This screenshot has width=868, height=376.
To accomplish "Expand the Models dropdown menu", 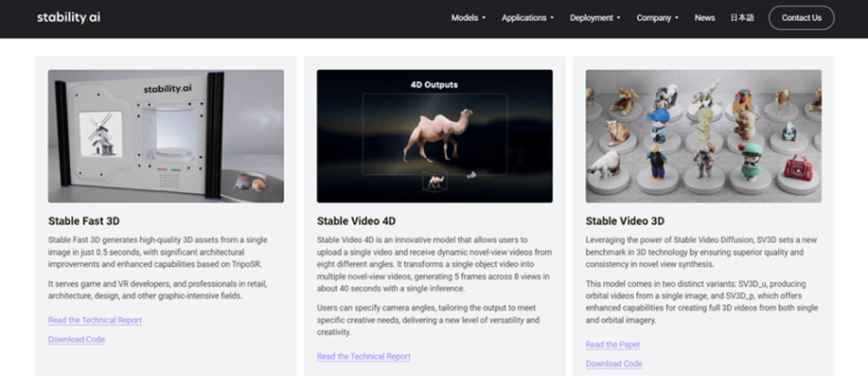I will tap(469, 17).
